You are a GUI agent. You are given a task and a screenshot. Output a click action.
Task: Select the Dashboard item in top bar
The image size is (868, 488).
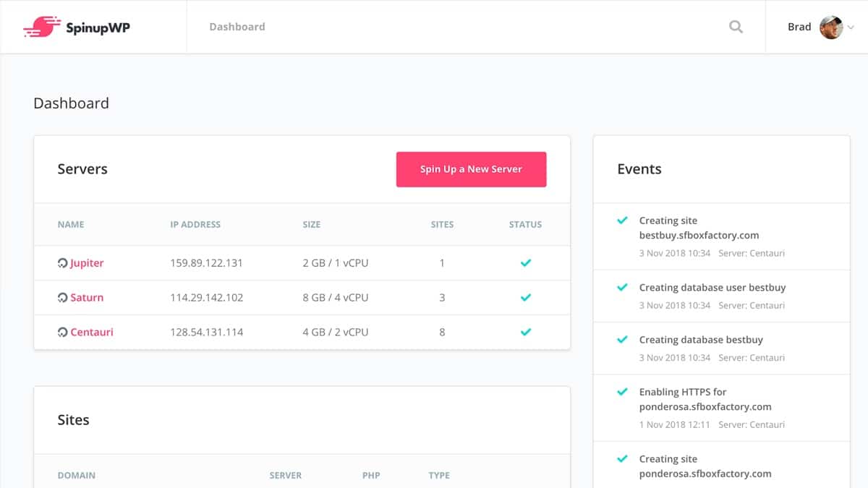pyautogui.click(x=237, y=27)
